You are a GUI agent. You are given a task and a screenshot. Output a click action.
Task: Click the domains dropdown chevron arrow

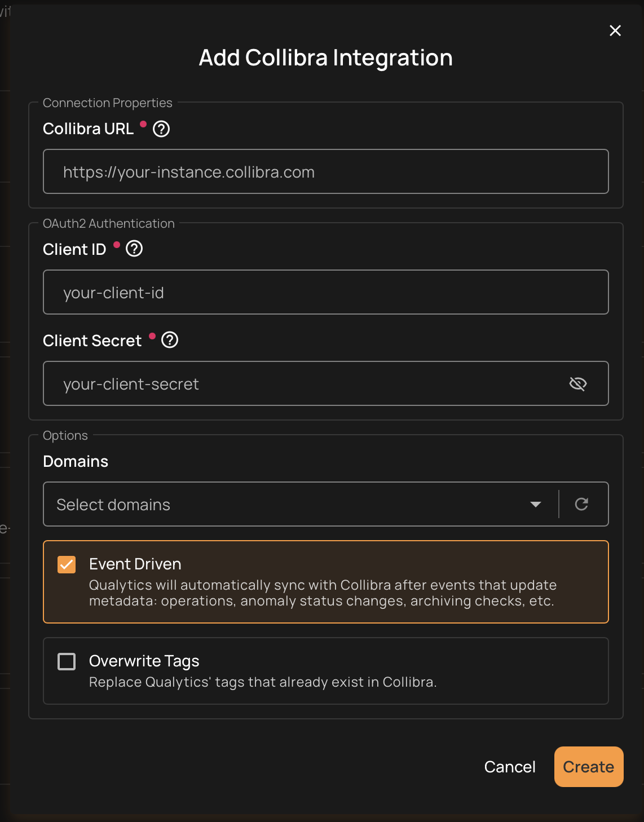point(535,504)
